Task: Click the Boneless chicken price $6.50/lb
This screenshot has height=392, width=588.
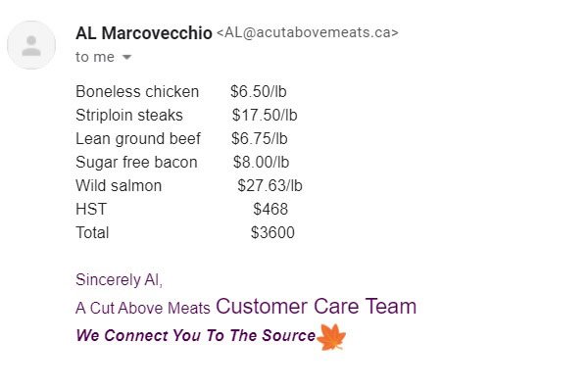Action: point(259,92)
